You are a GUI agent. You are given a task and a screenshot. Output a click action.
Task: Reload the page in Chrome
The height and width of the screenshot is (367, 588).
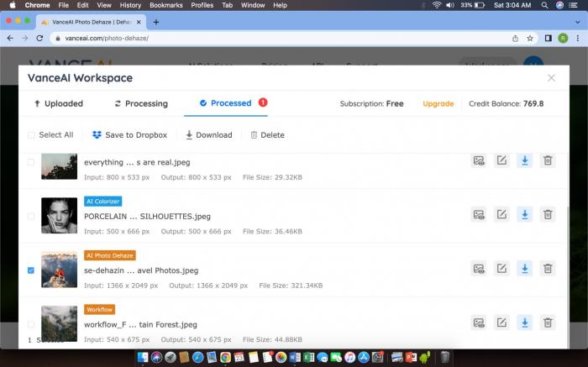click(39, 39)
